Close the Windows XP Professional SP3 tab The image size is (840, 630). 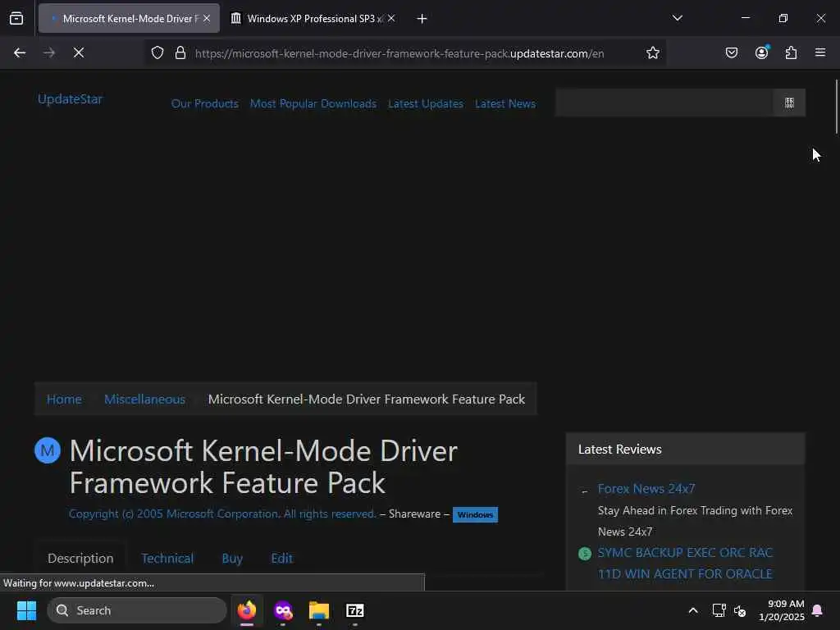pos(391,18)
